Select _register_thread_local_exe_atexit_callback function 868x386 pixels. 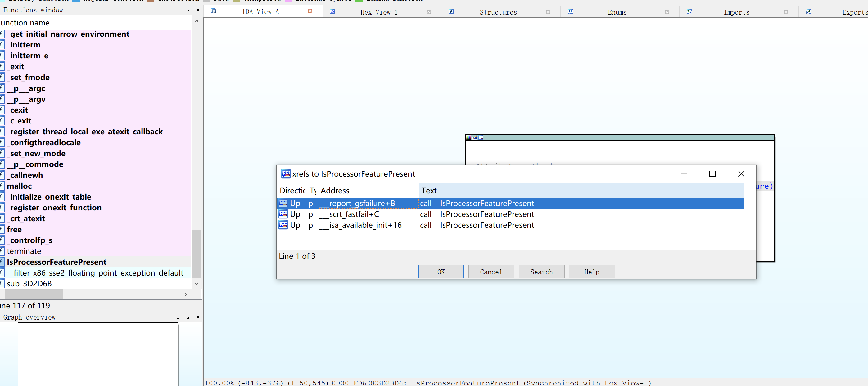[x=96, y=132]
